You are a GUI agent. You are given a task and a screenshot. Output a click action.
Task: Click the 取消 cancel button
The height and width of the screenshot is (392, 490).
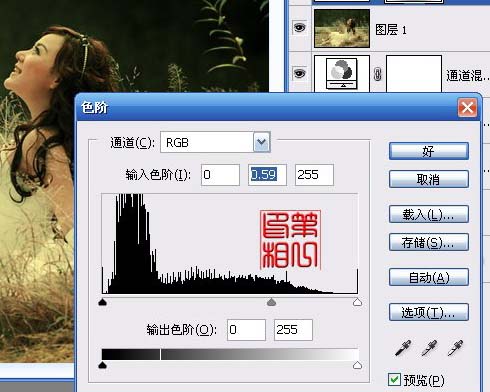pyautogui.click(x=429, y=180)
